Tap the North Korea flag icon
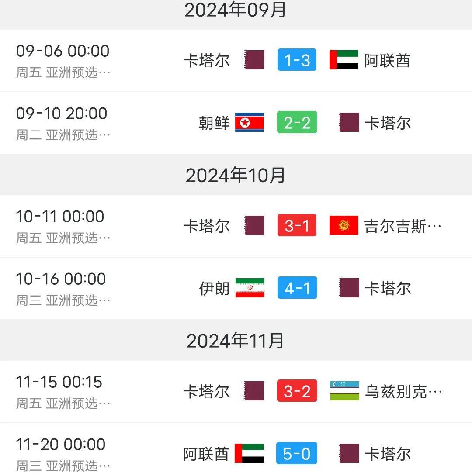This screenshot has height=476, width=472. pyautogui.click(x=250, y=123)
